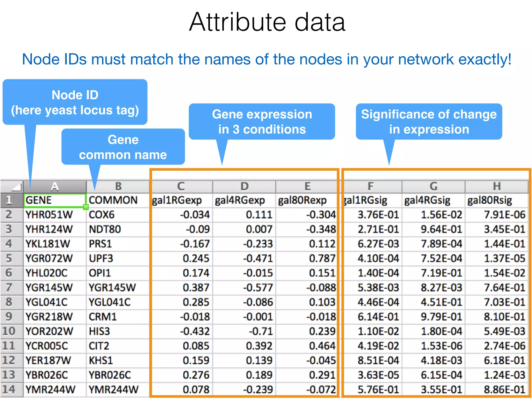
Task: Select the YGR218W cell
Action: coord(55,317)
